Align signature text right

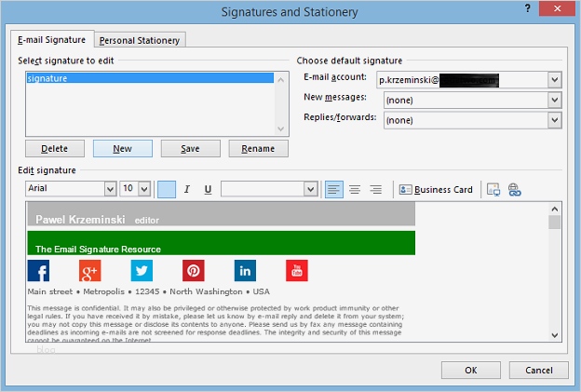point(376,190)
